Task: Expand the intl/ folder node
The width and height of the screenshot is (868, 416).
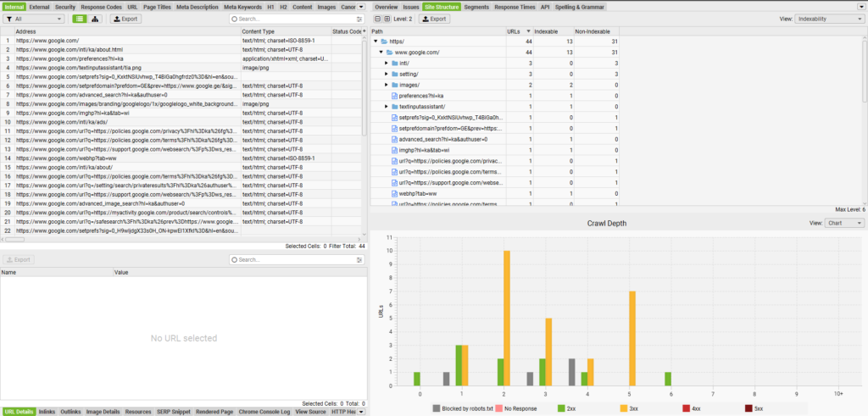Action: coord(387,63)
